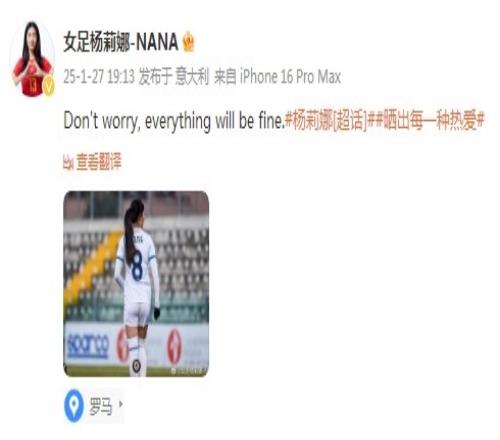Screen dimensions: 500x440
Task: Open the #杨莉娜[超话]# super topic hashtag
Action: (326, 121)
